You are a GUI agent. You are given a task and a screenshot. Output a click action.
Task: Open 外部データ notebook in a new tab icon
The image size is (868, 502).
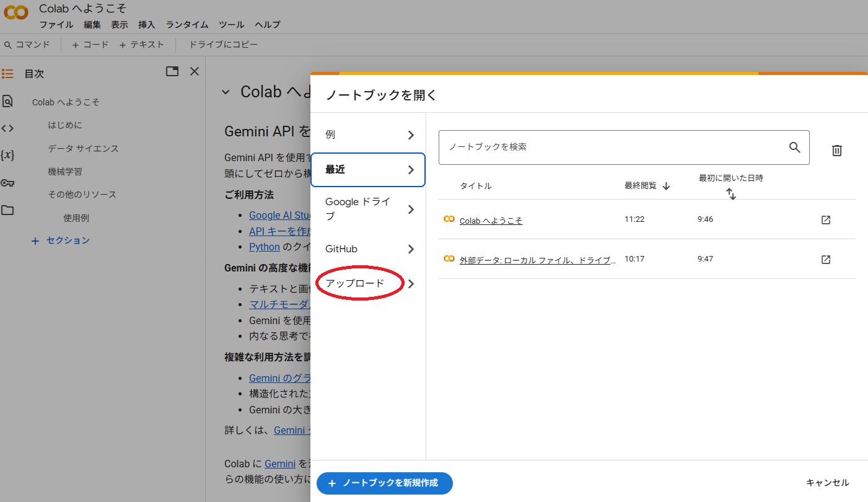(826, 260)
